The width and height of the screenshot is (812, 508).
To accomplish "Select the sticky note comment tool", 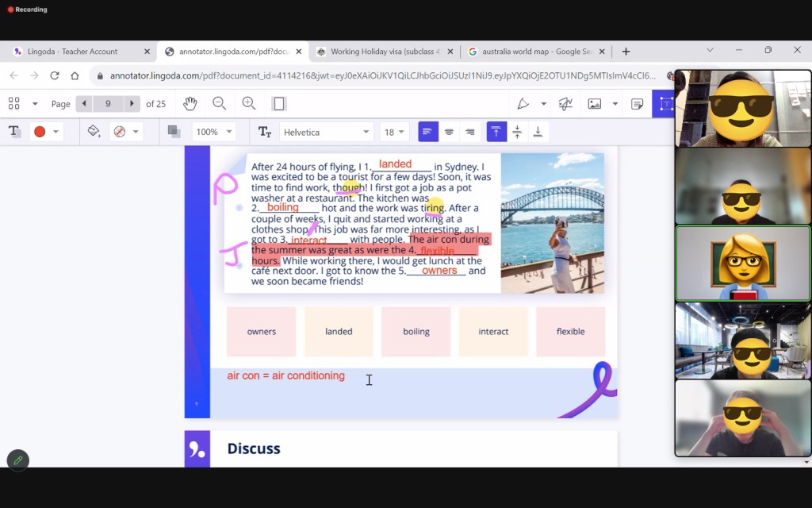I will click(x=638, y=104).
